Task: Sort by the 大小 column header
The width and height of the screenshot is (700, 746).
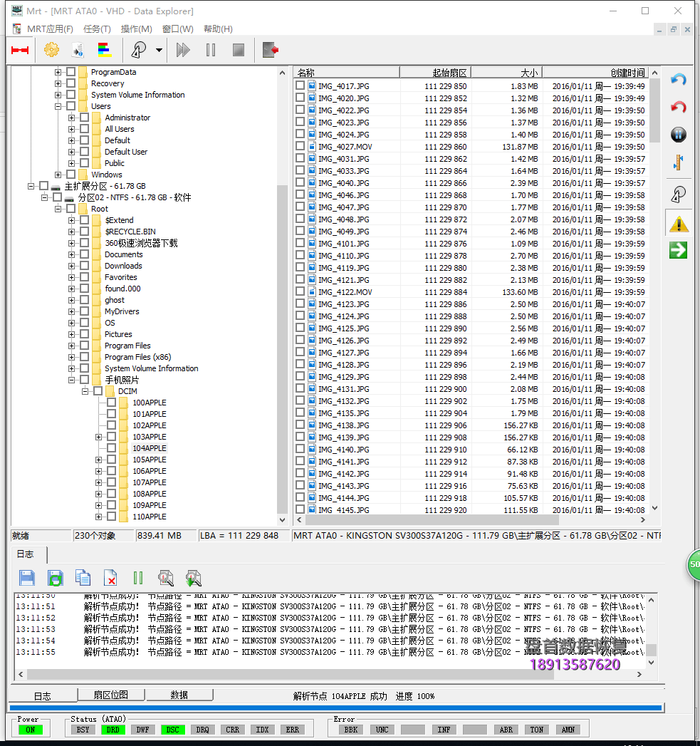Action: 507,73
